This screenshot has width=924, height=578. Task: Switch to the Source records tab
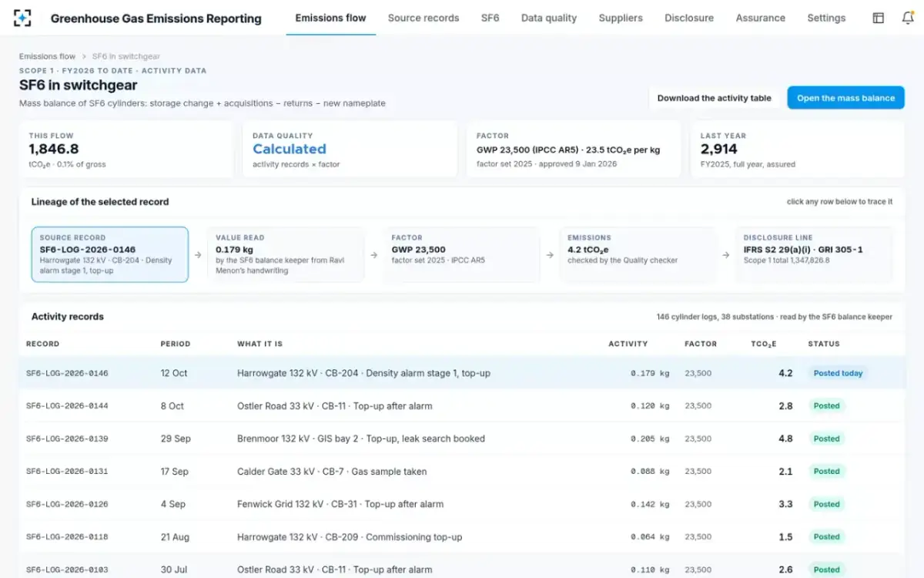[x=423, y=18]
